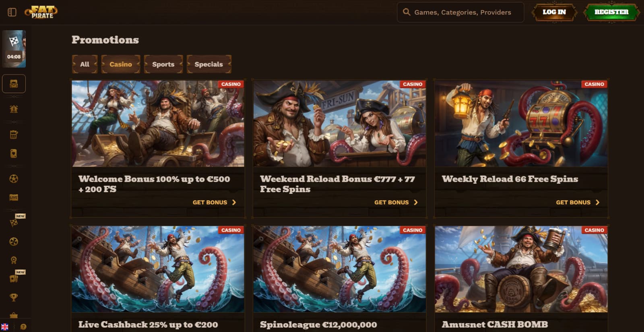Click the LOG IN button

[x=554, y=12]
